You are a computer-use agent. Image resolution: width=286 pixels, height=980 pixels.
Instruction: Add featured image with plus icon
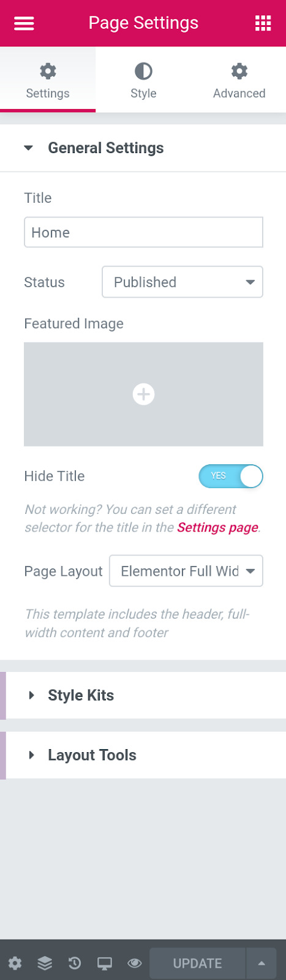click(143, 394)
